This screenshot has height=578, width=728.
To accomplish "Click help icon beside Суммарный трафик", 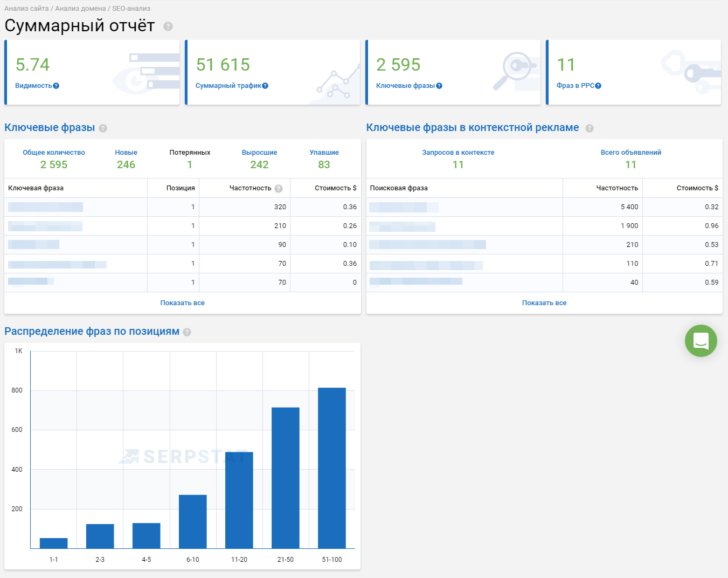I will pyautogui.click(x=265, y=86).
